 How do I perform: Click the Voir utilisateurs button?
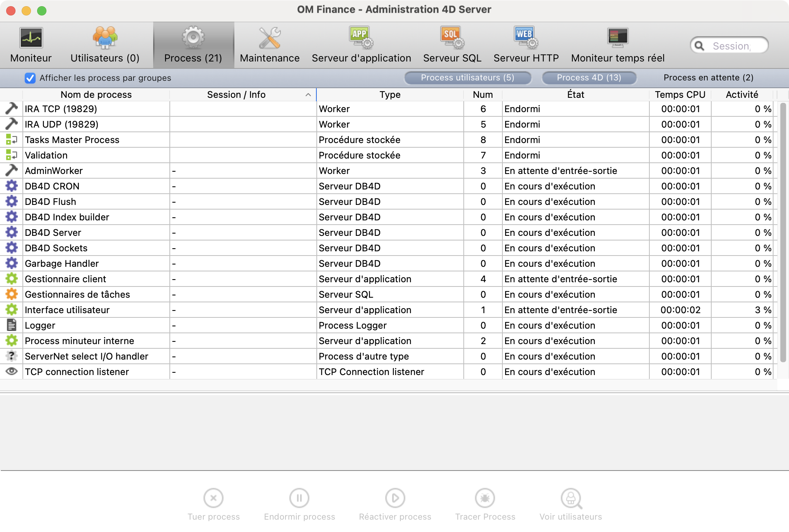click(x=571, y=505)
